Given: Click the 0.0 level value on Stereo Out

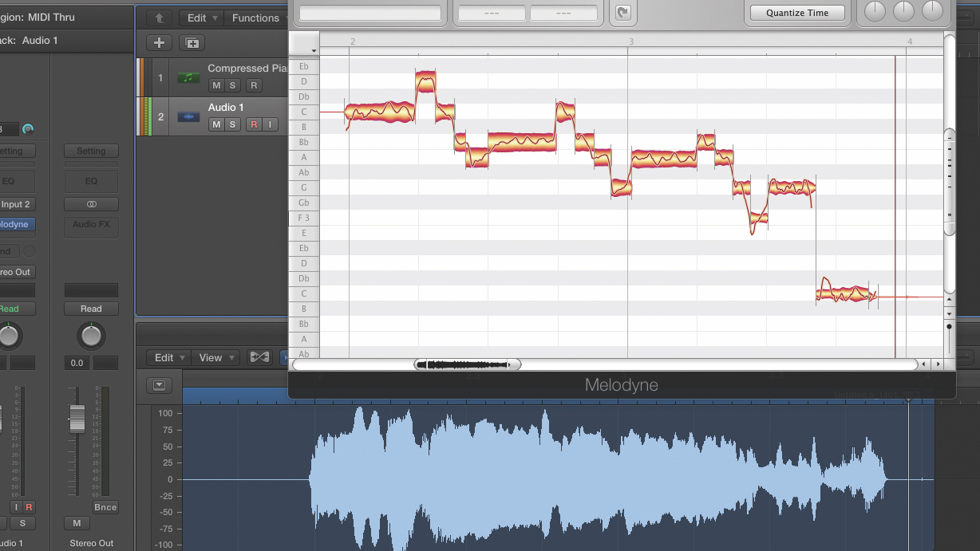Looking at the screenshot, I should 77,363.
